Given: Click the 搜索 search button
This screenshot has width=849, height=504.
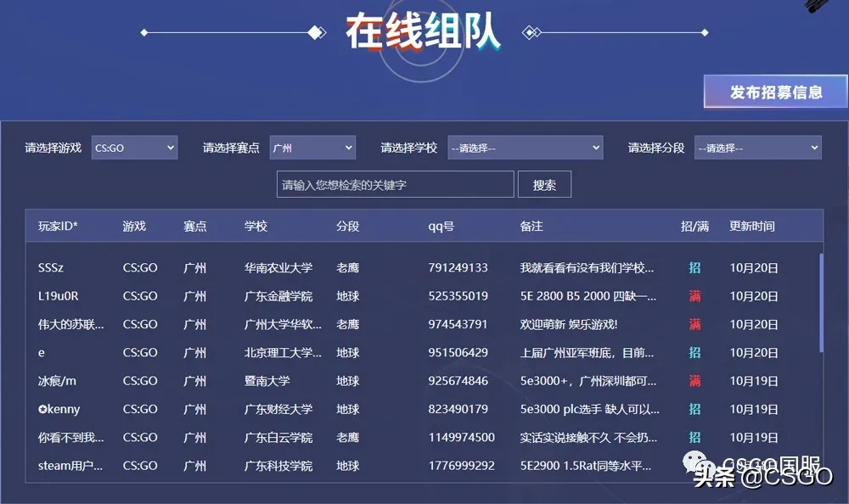Looking at the screenshot, I should (x=544, y=185).
